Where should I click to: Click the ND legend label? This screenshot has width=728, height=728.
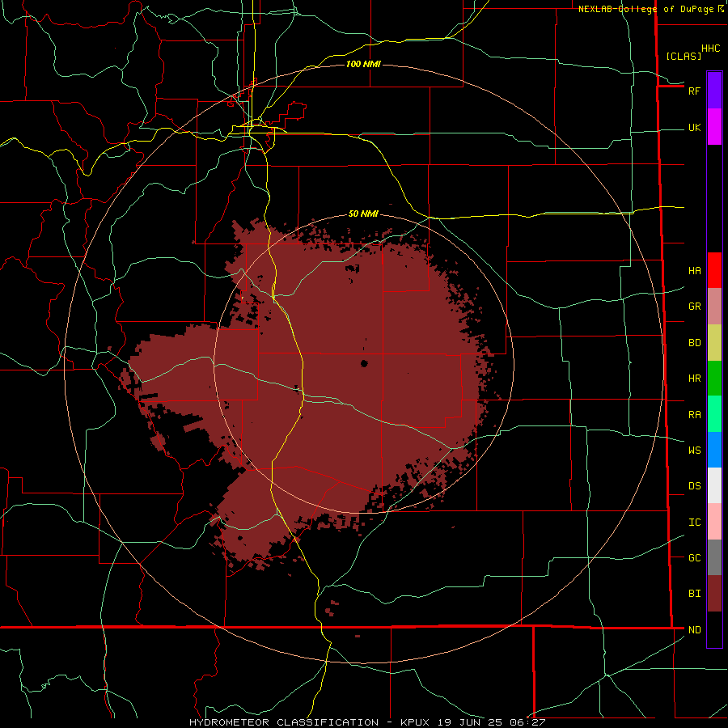pos(694,630)
